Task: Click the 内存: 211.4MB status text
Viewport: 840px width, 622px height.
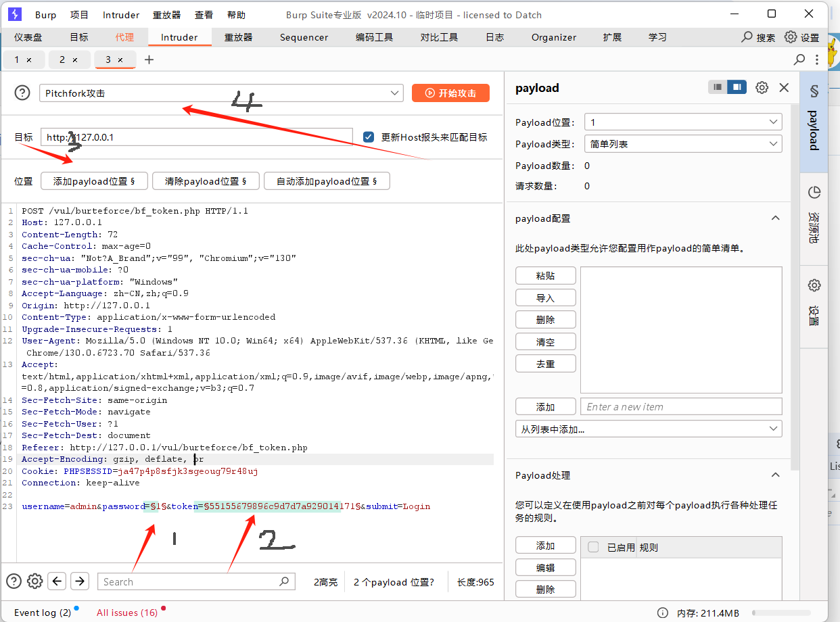Action: (x=708, y=613)
